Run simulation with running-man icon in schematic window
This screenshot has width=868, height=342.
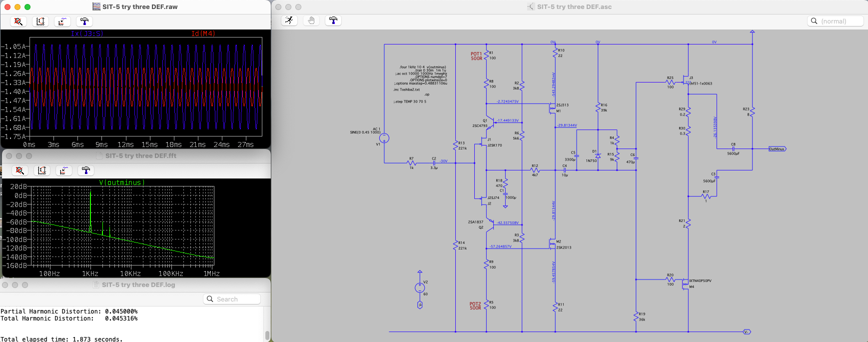coord(289,20)
